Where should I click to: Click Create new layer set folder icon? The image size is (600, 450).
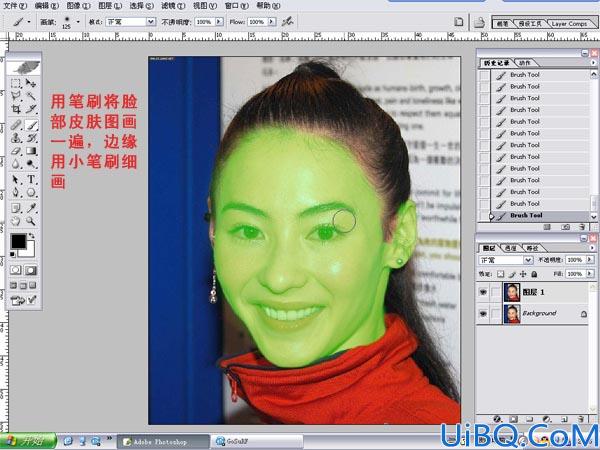tap(530, 419)
